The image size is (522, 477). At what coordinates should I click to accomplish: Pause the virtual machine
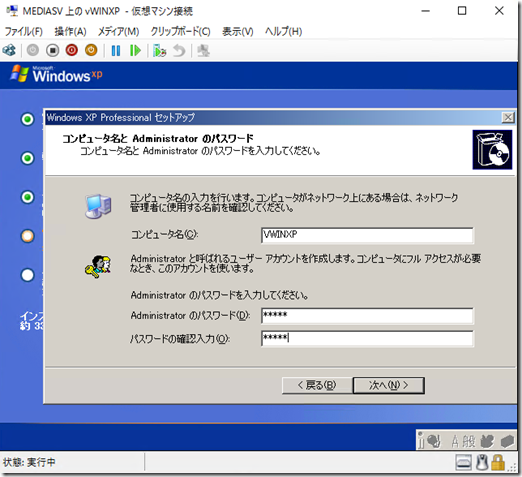(116, 51)
